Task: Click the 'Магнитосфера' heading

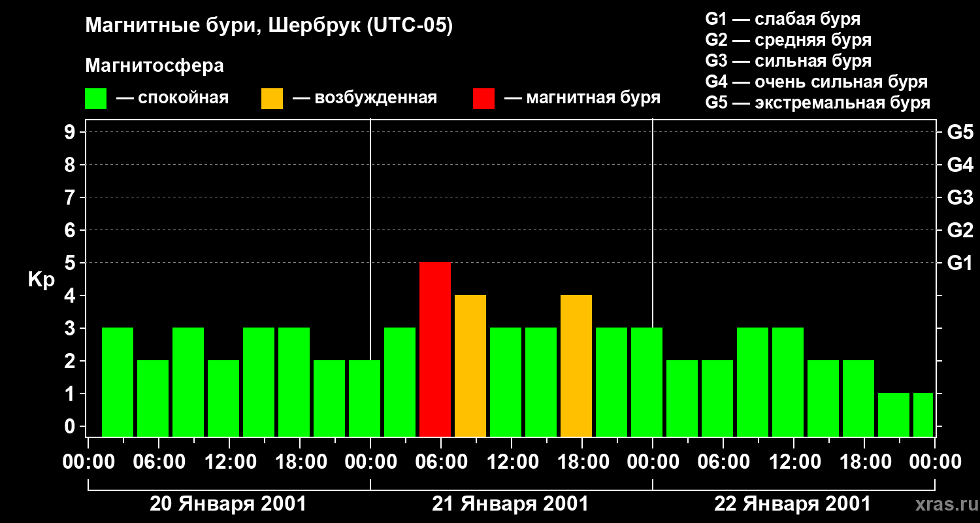Action: tap(154, 66)
